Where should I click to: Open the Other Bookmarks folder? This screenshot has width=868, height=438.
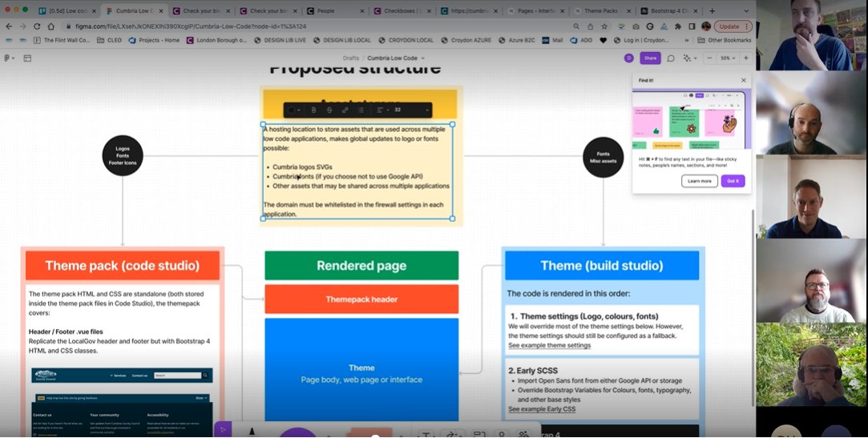coord(725,40)
